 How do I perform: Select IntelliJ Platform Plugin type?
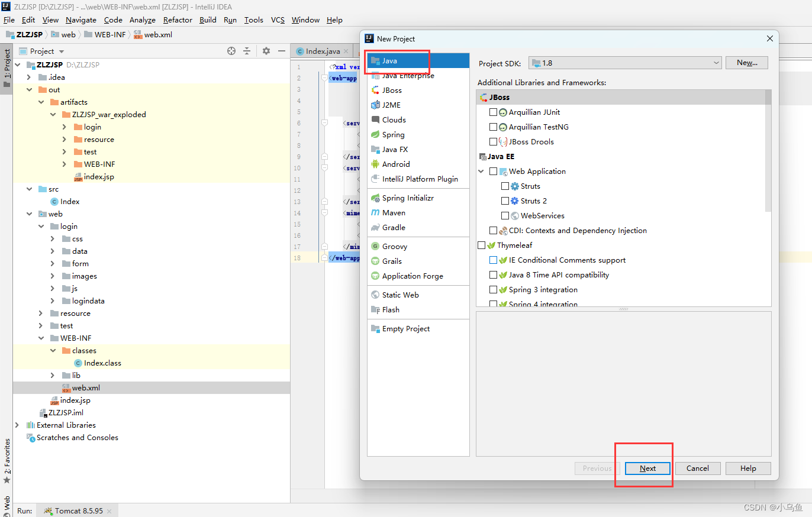point(418,179)
